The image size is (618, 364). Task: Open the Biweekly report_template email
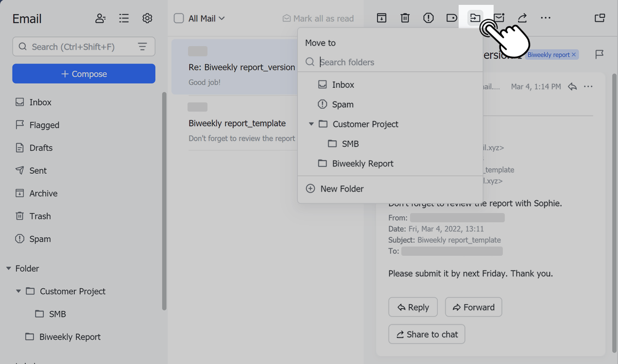pos(235,123)
